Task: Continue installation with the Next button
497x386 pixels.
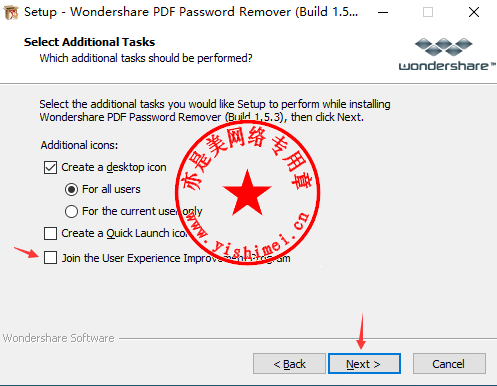Action: pyautogui.click(x=364, y=364)
